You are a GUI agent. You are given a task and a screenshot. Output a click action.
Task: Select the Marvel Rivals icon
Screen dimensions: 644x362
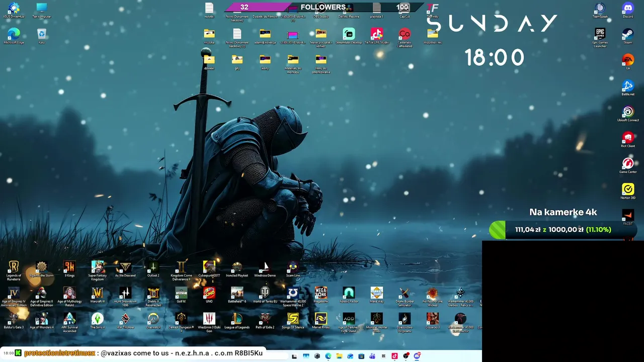point(321,321)
